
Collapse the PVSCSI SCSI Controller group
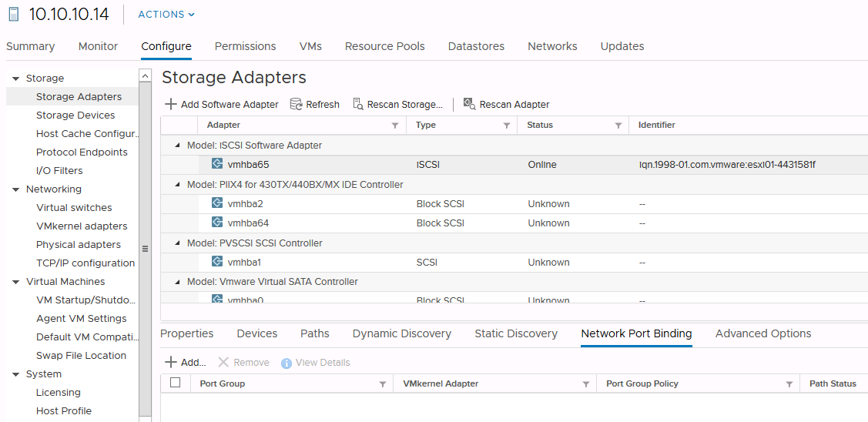tap(178, 243)
